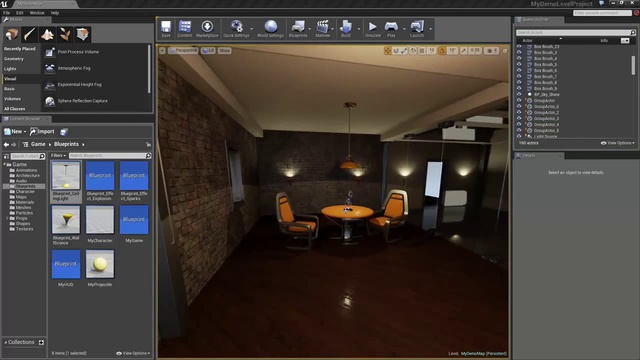The image size is (640, 360).
Task: Select the Geometry Editing mode cube icon
Action: click(x=82, y=34)
